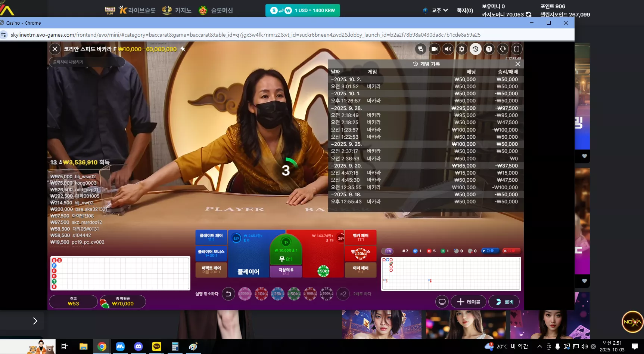Open the Calculator taskbar icon
The image size is (644, 354).
[175, 347]
